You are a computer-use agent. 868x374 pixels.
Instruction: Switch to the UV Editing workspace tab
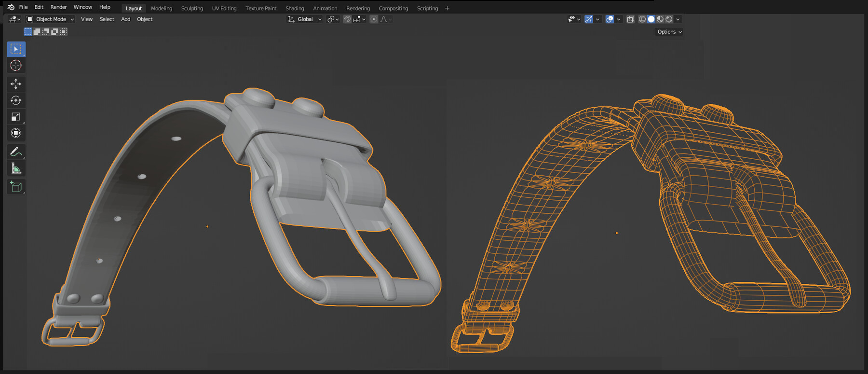click(x=224, y=8)
